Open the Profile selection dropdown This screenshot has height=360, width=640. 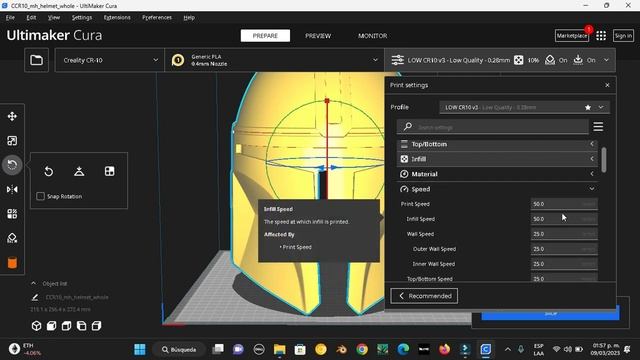(x=525, y=107)
